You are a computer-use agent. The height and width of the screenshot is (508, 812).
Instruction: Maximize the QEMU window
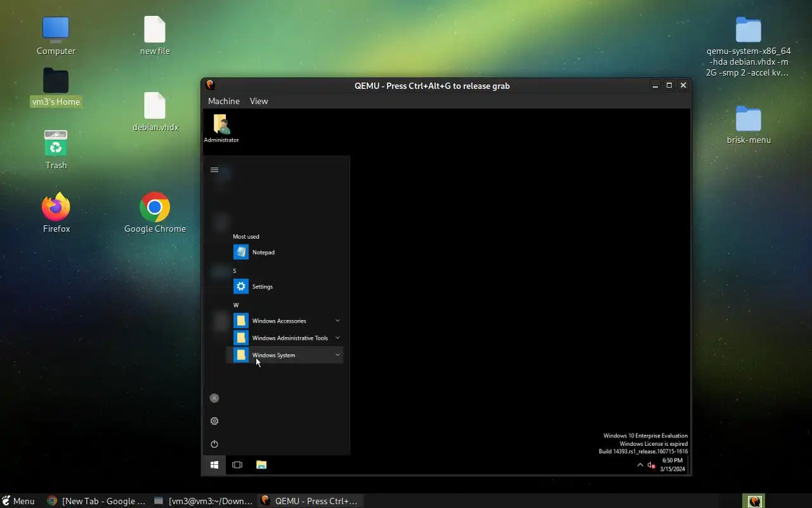669,85
